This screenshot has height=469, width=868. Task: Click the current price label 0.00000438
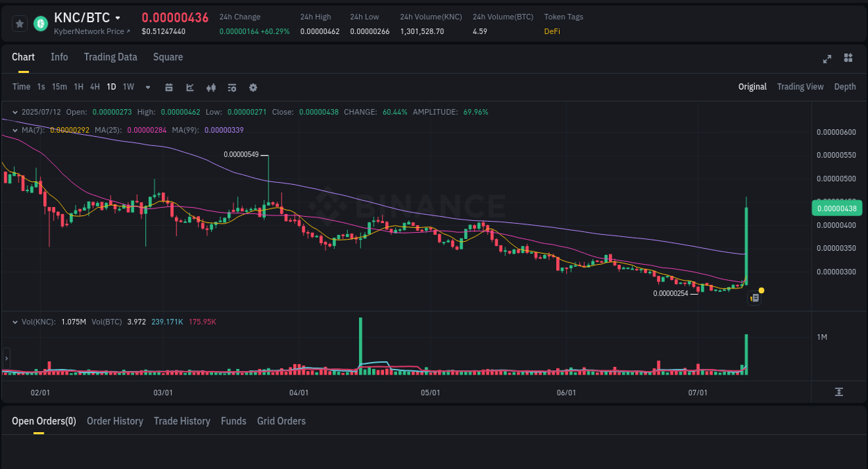836,208
